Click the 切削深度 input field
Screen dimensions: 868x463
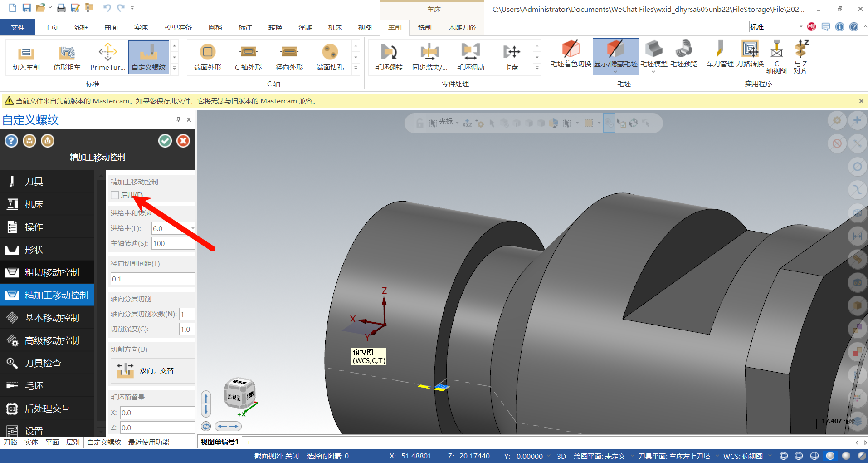187,329
